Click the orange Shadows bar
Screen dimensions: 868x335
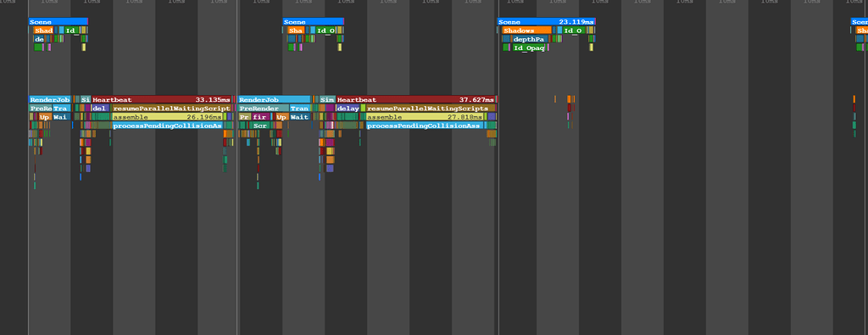click(x=527, y=31)
